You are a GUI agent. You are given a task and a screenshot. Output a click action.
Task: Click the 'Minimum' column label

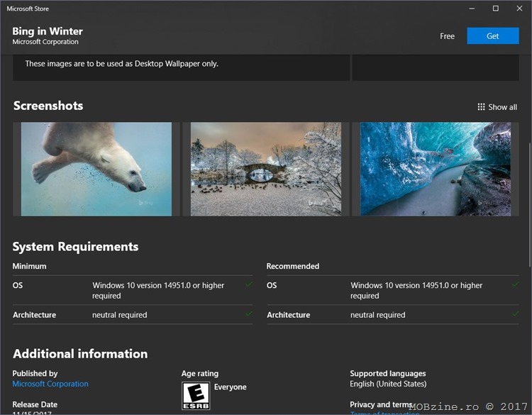click(x=29, y=266)
